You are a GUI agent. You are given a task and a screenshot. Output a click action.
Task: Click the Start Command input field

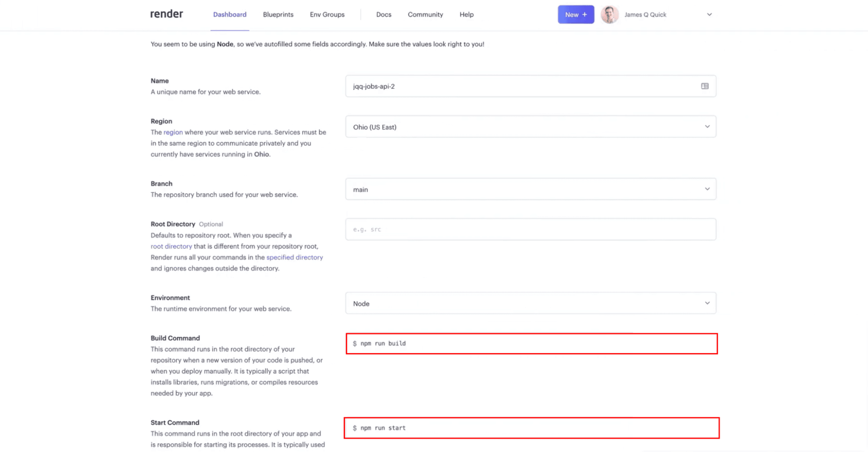tap(531, 428)
